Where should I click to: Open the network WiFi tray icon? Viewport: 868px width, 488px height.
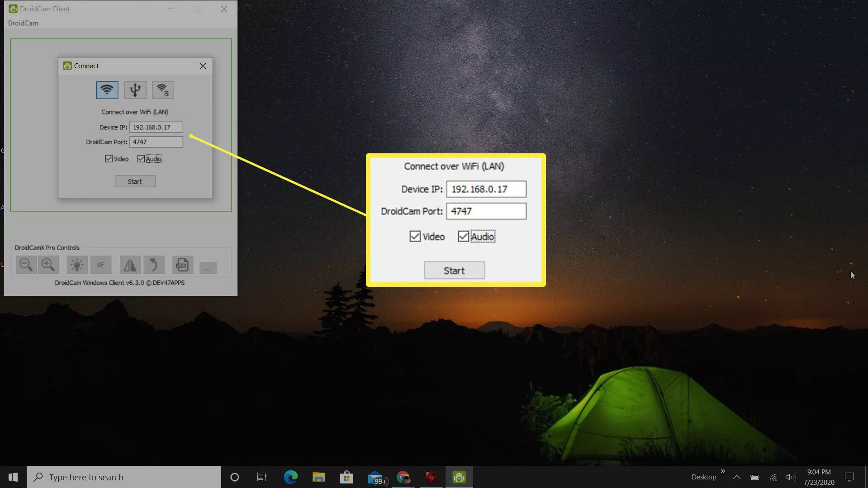click(x=773, y=477)
